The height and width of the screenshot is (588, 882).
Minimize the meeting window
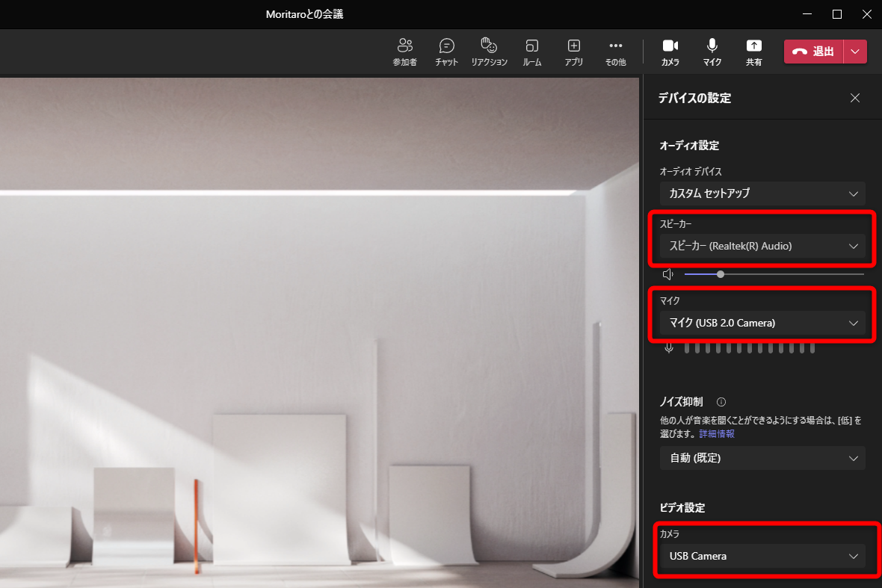point(807,14)
